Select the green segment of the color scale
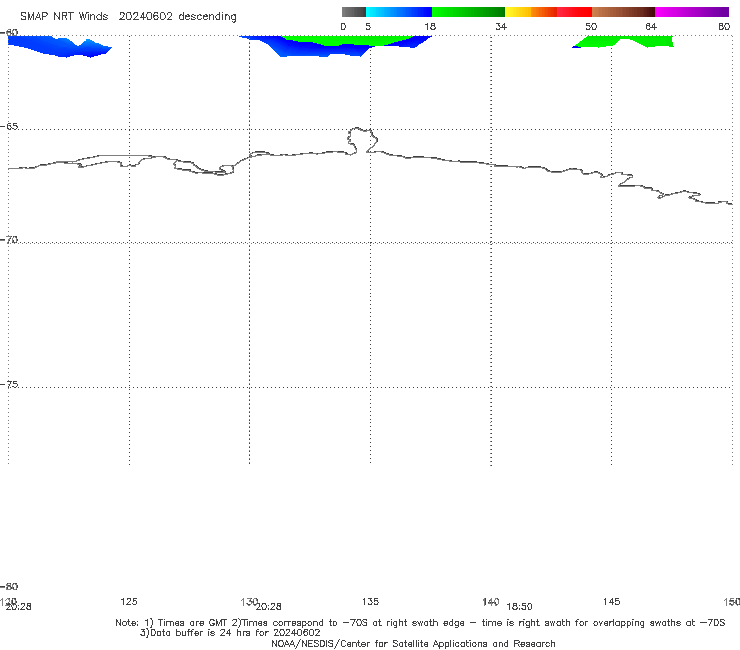The width and height of the screenshot is (740, 650). [468, 12]
